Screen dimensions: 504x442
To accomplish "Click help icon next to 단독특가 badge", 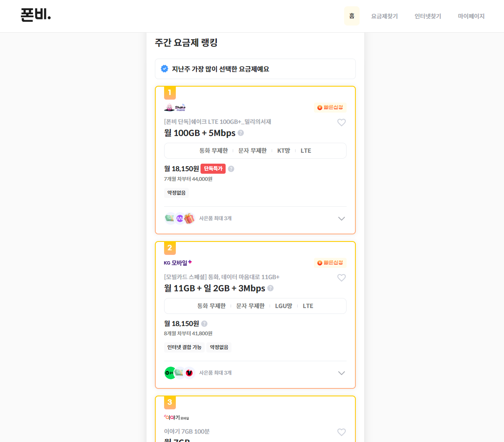I will pyautogui.click(x=231, y=169).
